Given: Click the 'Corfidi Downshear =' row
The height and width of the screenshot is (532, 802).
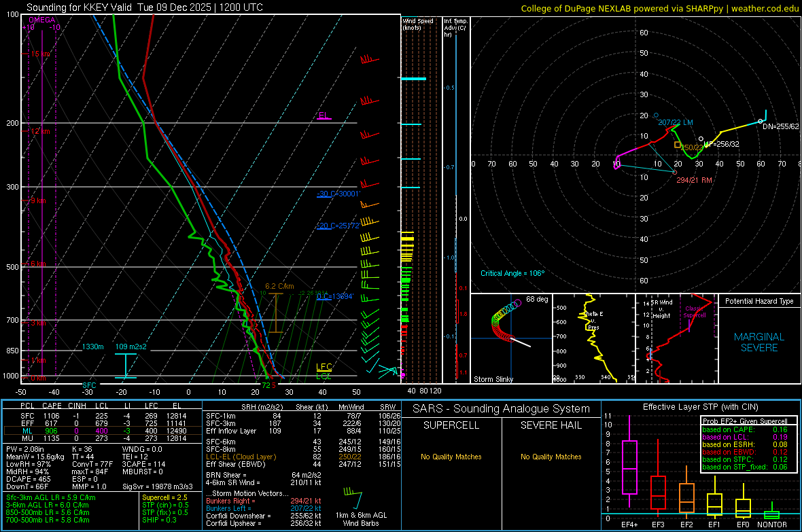Looking at the screenshot, I should coord(264,516).
